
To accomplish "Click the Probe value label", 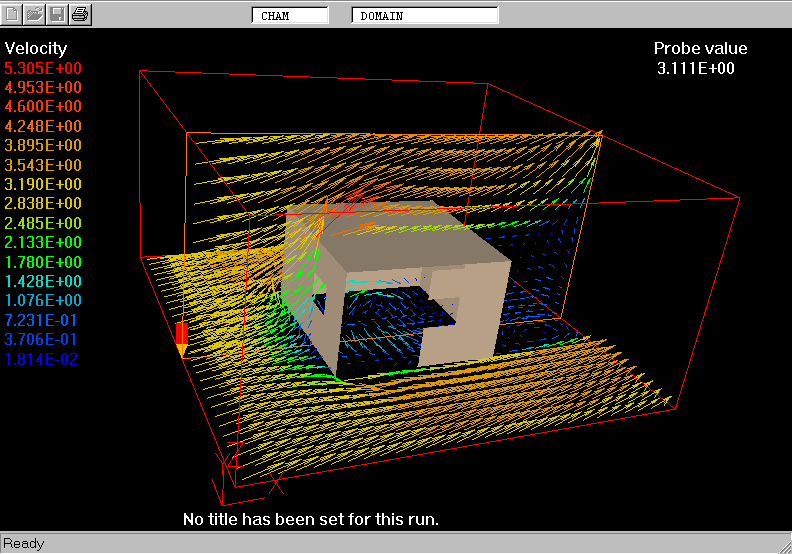I will pos(700,48).
